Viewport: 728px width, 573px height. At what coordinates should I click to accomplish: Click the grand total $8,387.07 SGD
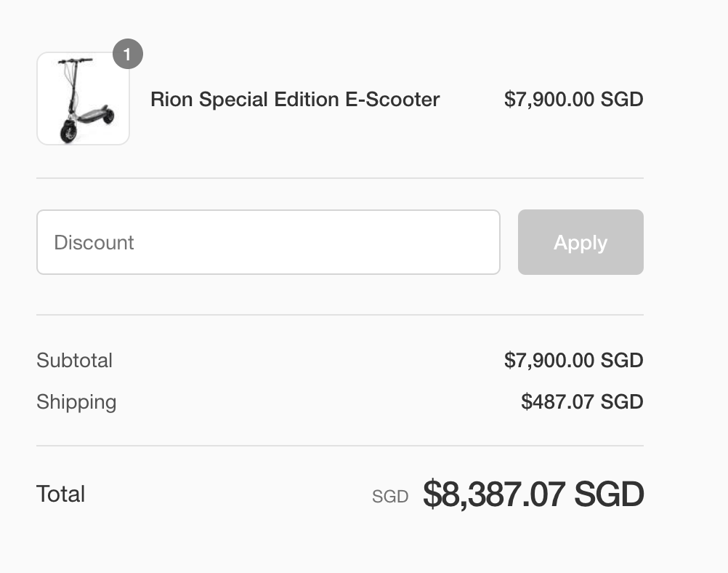pyautogui.click(x=533, y=494)
